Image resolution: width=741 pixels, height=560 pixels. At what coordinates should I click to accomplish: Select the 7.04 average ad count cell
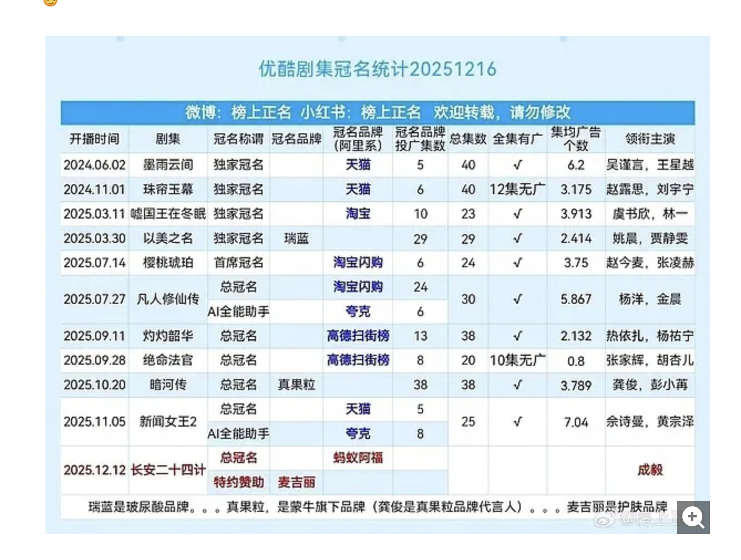click(576, 422)
